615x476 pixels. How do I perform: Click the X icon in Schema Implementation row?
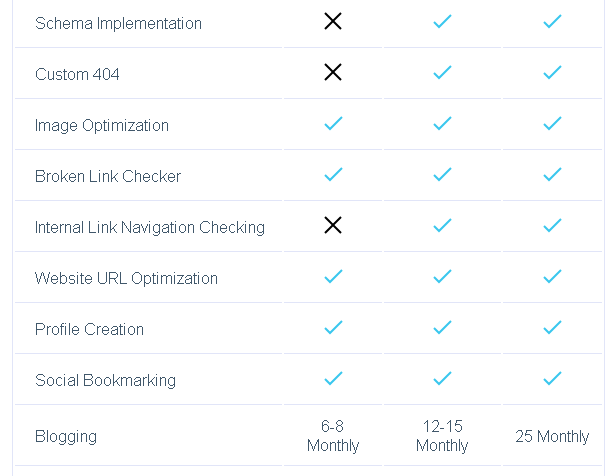(x=333, y=22)
